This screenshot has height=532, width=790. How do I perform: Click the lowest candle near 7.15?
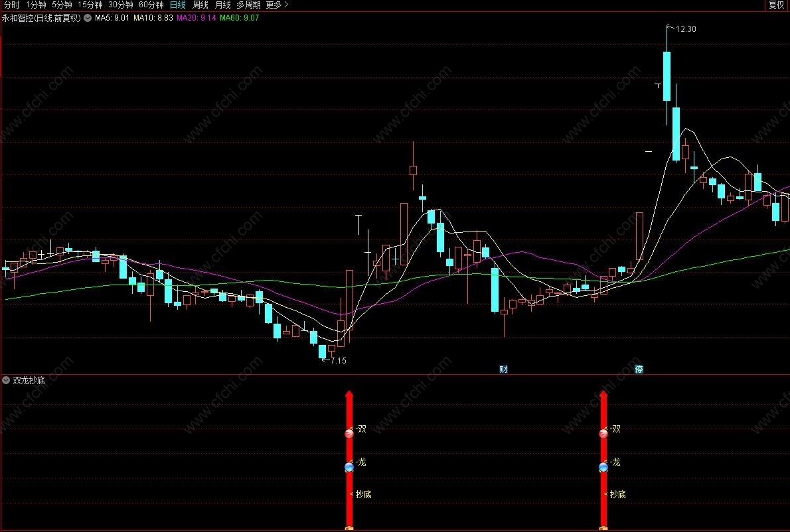click(x=323, y=352)
